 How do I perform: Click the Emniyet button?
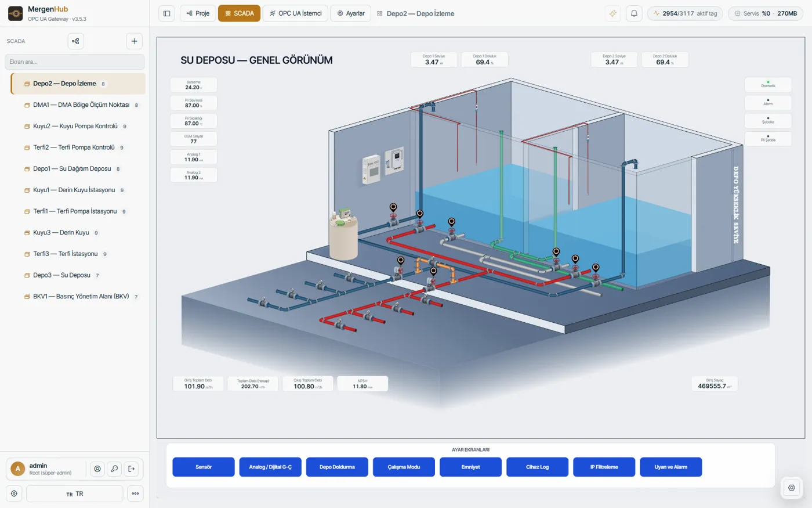[x=470, y=467]
